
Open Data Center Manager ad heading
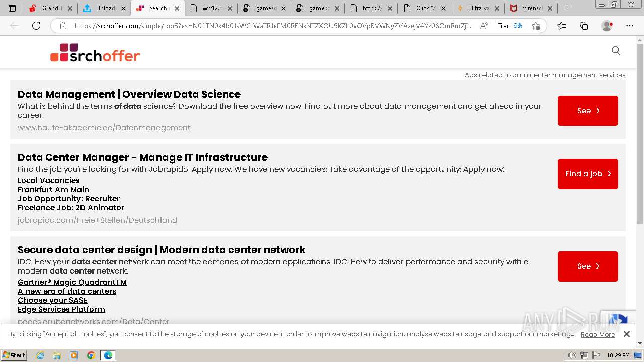click(x=142, y=157)
